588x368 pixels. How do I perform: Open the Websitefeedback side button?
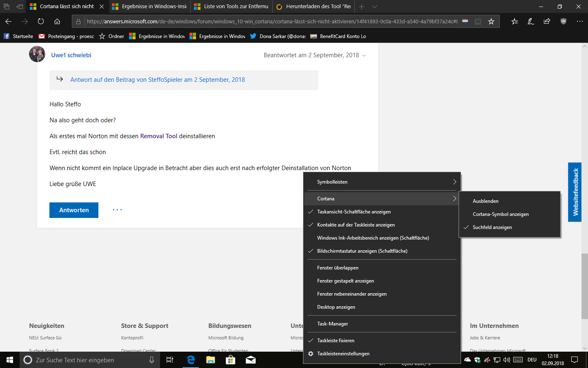tap(575, 192)
